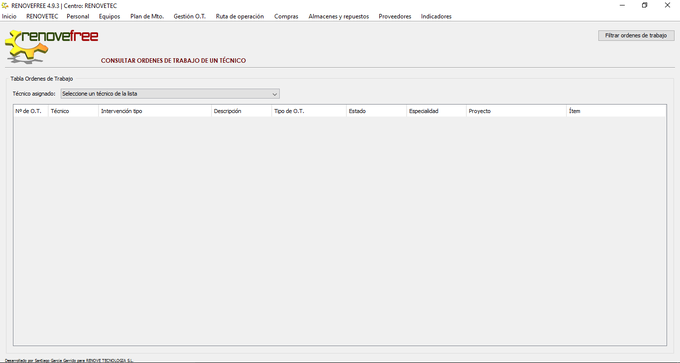Click the app icon in title bar

(5, 6)
